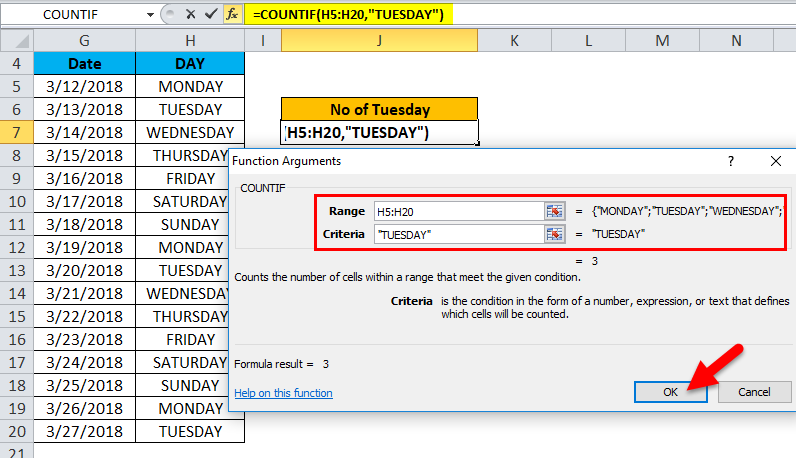Click the Name Box showing COUNTIF
This screenshot has height=458, width=796.
click(71, 15)
